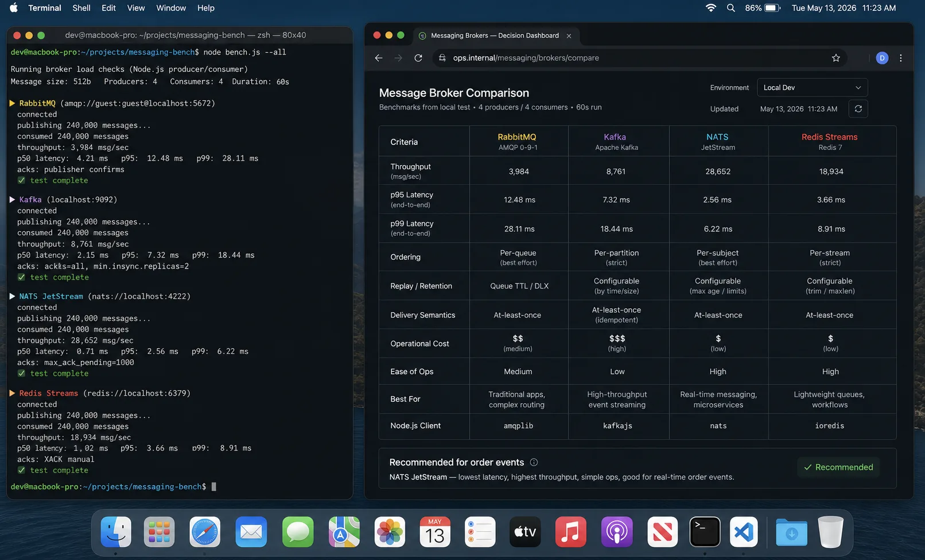Screen dimensions: 925x560
Task: Open Photos from the dock
Action: click(x=390, y=531)
